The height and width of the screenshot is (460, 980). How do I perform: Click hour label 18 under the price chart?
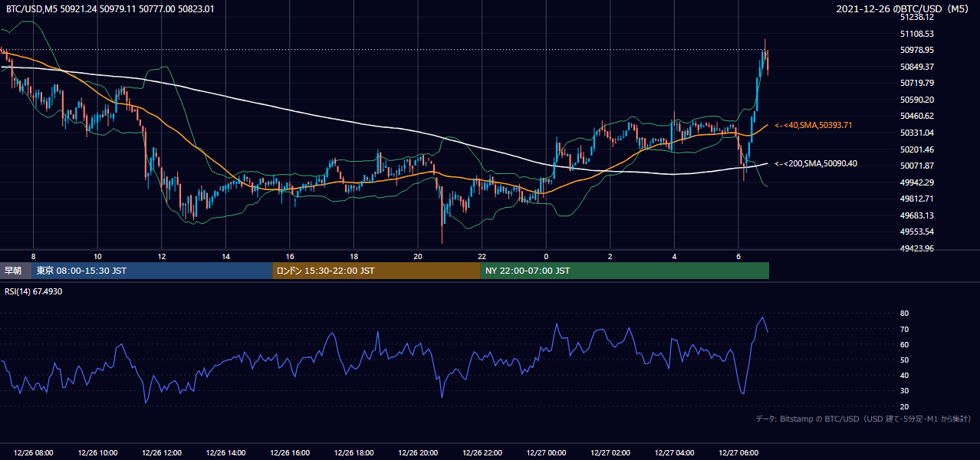point(354,256)
